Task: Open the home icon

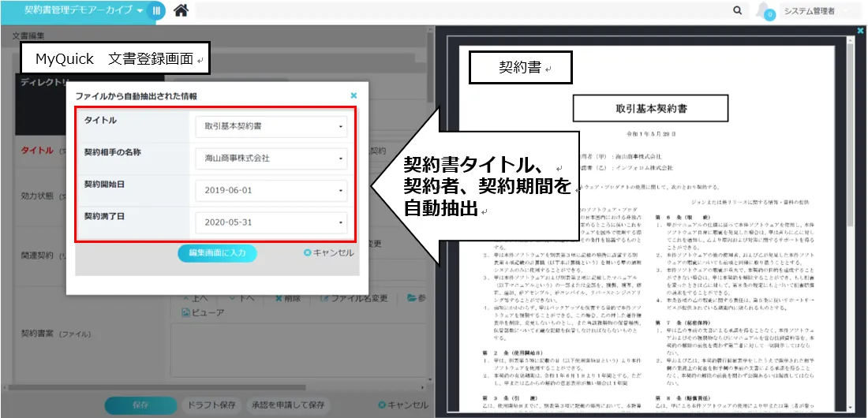Action: tap(181, 10)
